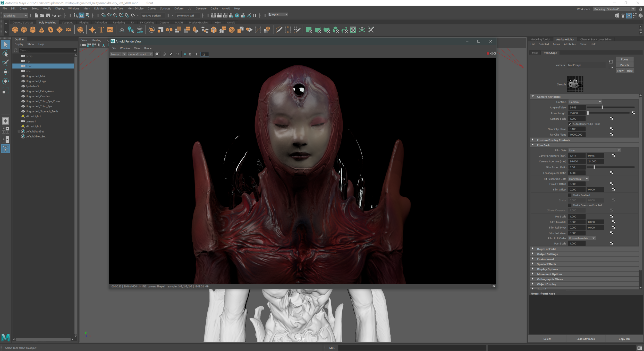Click the 1:1 zoom icon in RenderView

pos(178,54)
